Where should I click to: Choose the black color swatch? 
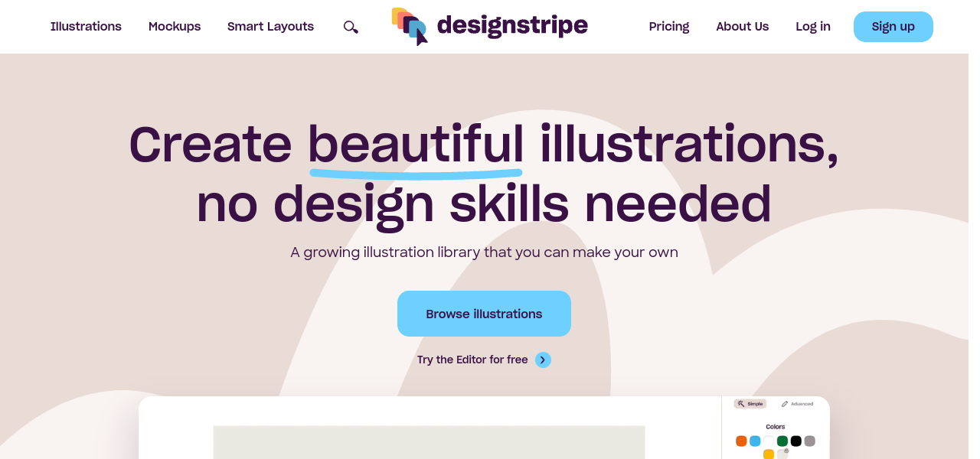click(x=796, y=441)
